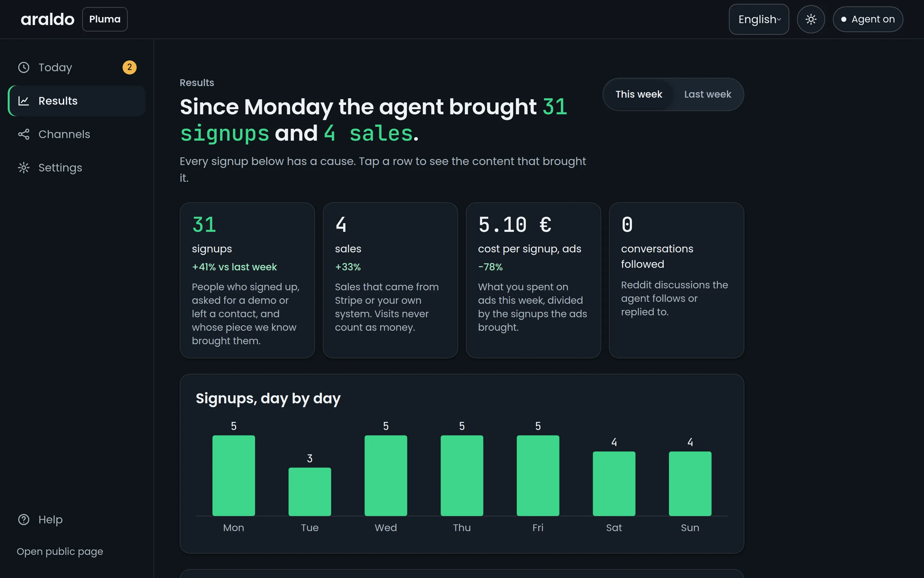Image resolution: width=924 pixels, height=578 pixels.
Task: Click the Today clock icon
Action: 24,67
